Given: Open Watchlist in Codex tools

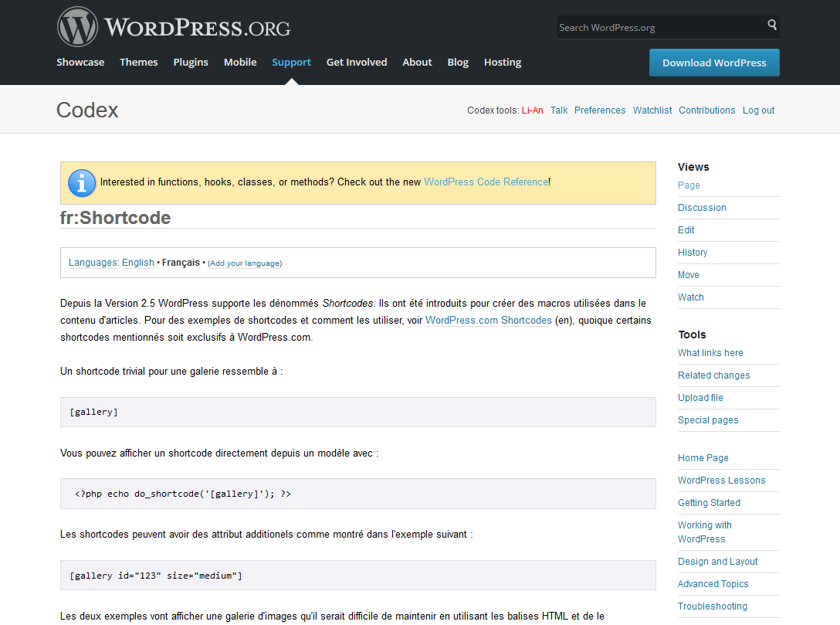Looking at the screenshot, I should [652, 110].
